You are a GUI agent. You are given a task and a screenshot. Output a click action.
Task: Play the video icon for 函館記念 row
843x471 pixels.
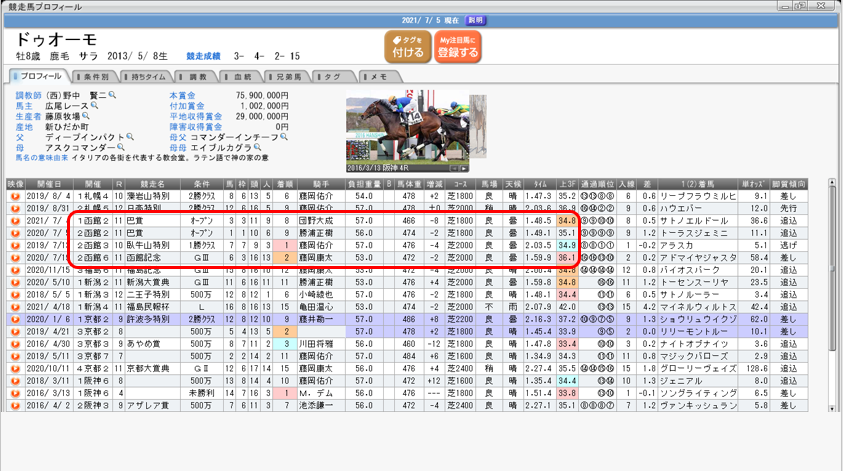(15, 256)
